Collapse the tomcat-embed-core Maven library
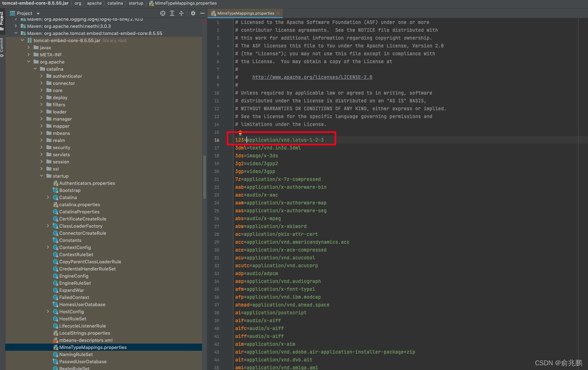 click(16, 33)
